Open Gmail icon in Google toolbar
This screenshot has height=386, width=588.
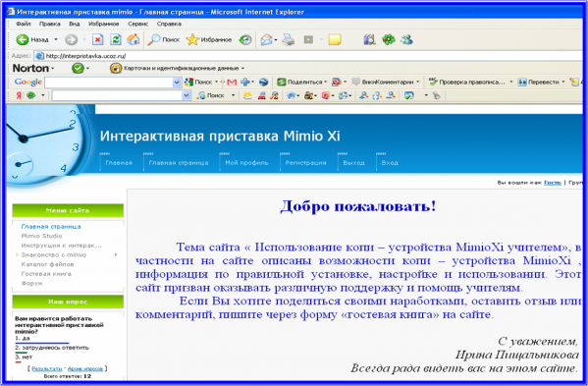pos(232,83)
